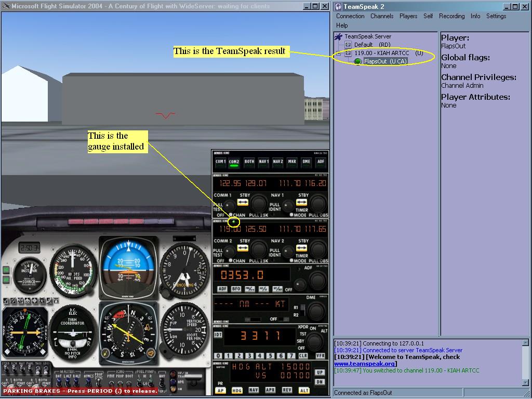Click the airspeed indicator gauge
Viewport: 532px width, 399px height.
73,270
